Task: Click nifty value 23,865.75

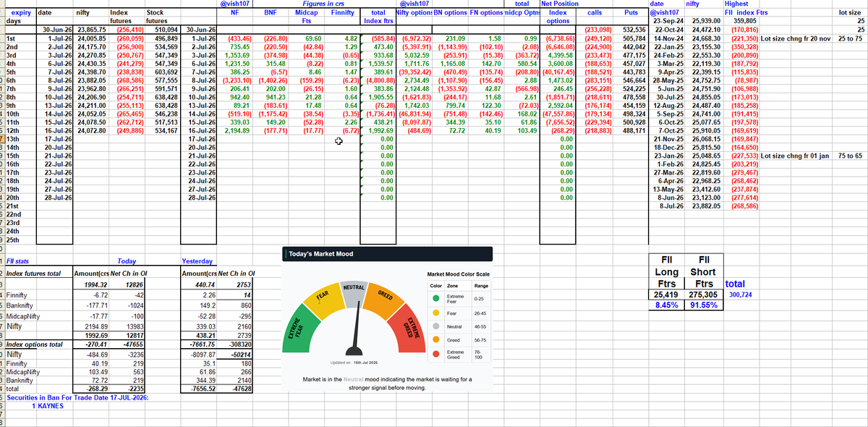Action: click(92, 29)
